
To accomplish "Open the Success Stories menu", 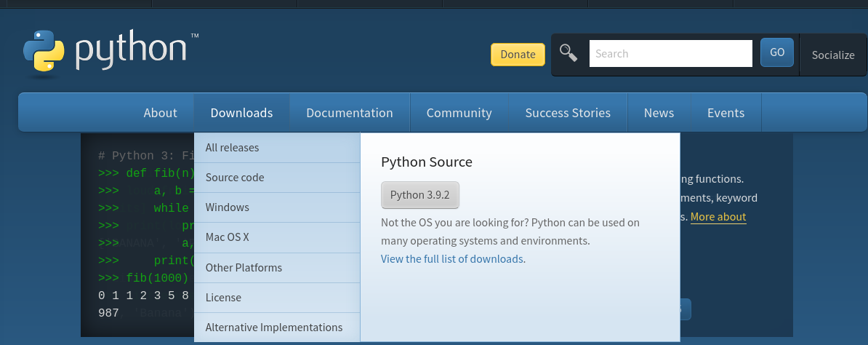I will click(x=568, y=113).
